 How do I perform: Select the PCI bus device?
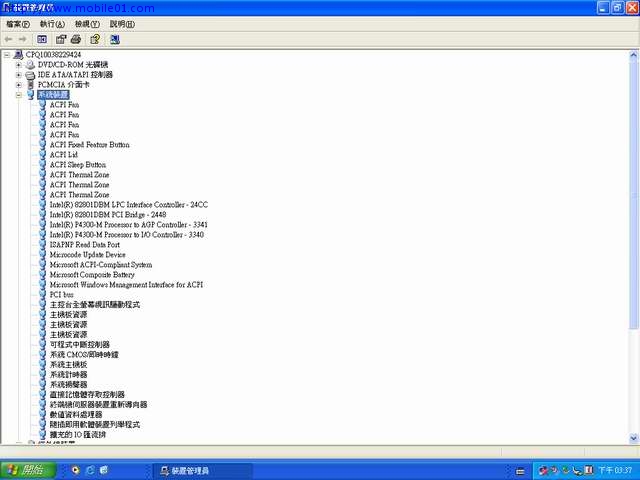pyautogui.click(x=62, y=295)
